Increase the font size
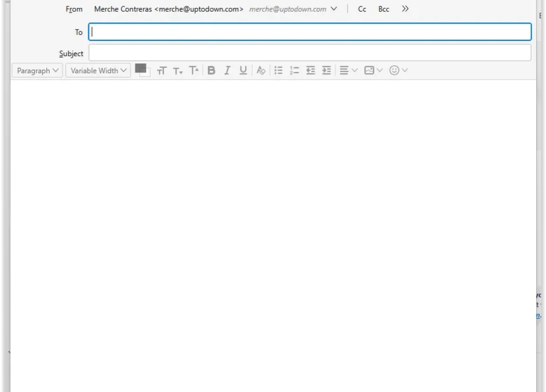 (194, 71)
